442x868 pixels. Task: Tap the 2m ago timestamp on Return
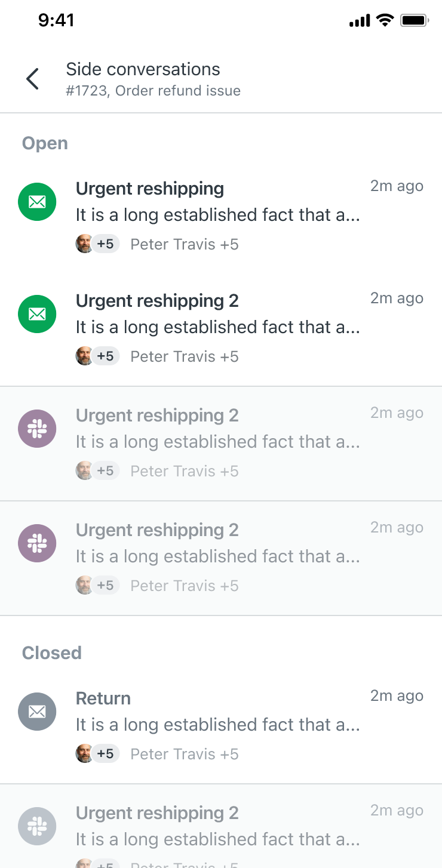click(397, 696)
